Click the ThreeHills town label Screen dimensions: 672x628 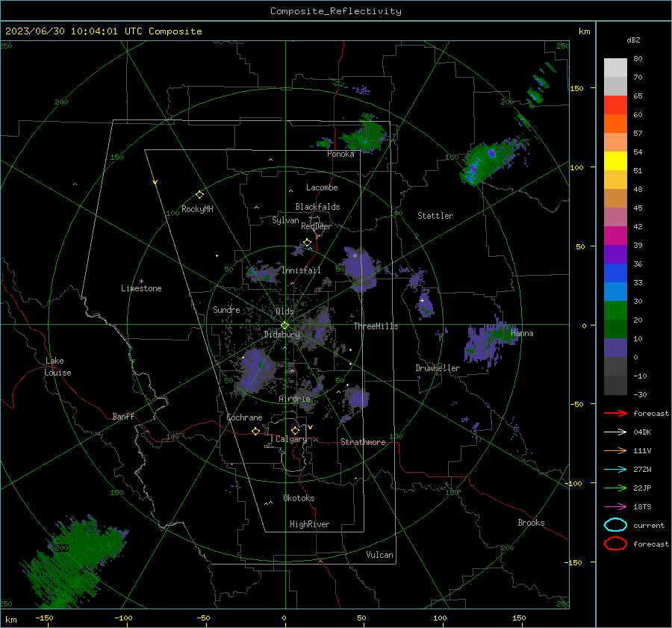coord(376,326)
